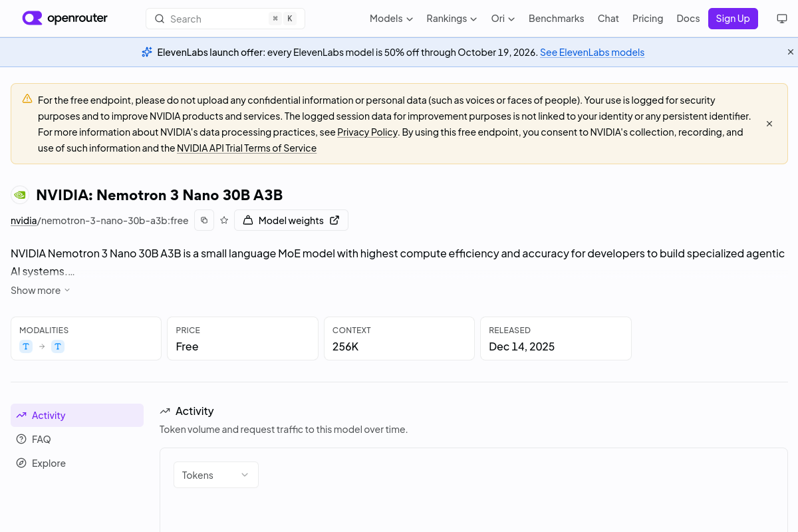Open the Tokens metric dropdown
The width and height of the screenshot is (798, 532).
coord(216,475)
